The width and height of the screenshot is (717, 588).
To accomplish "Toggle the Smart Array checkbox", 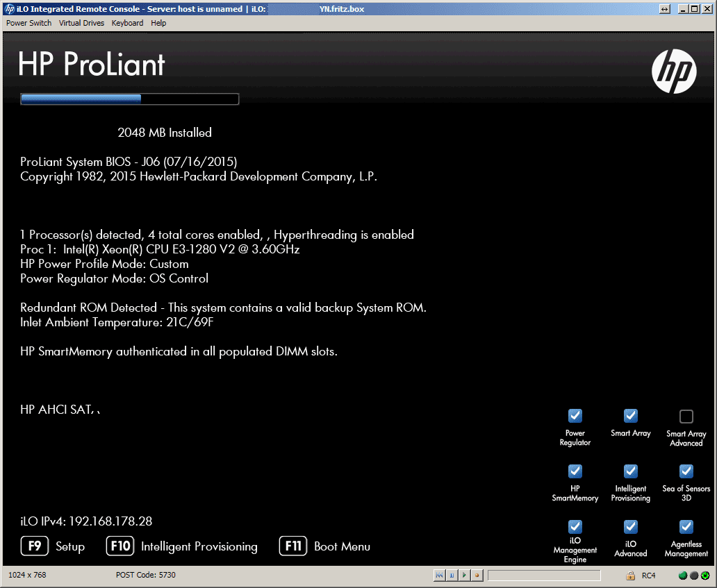I will pos(631,416).
